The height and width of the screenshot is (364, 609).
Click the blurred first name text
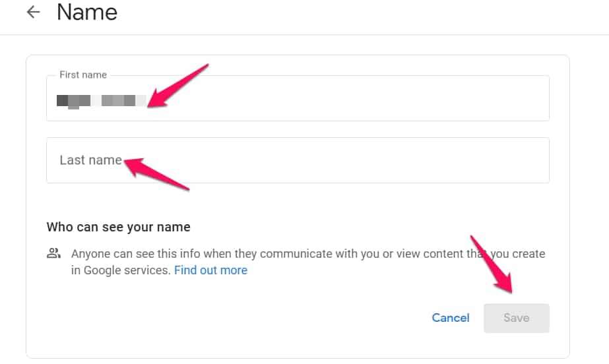point(102,101)
